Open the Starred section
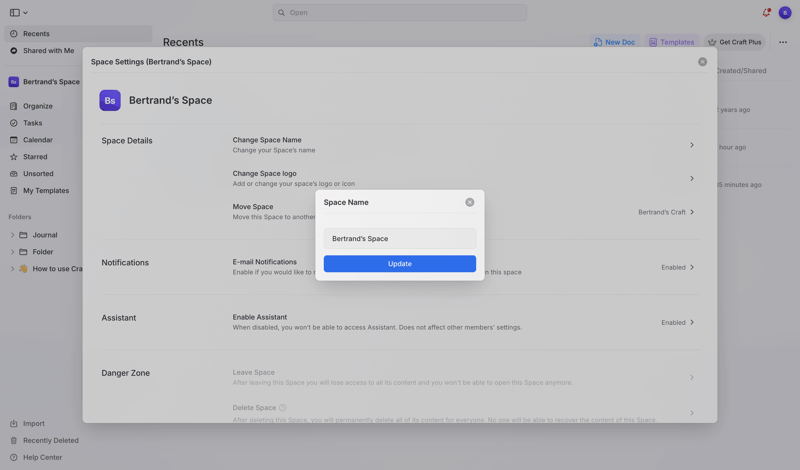Image resolution: width=800 pixels, height=470 pixels. 35,157
